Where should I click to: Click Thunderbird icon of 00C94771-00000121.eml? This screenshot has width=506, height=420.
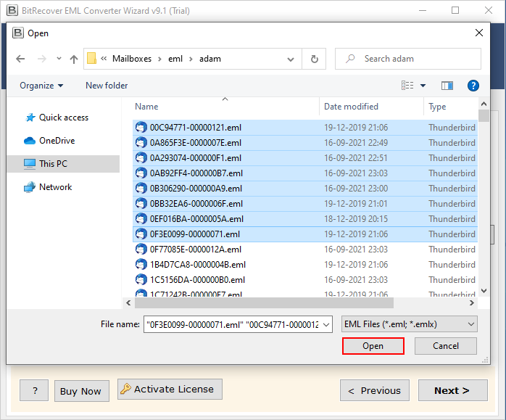[x=141, y=128]
